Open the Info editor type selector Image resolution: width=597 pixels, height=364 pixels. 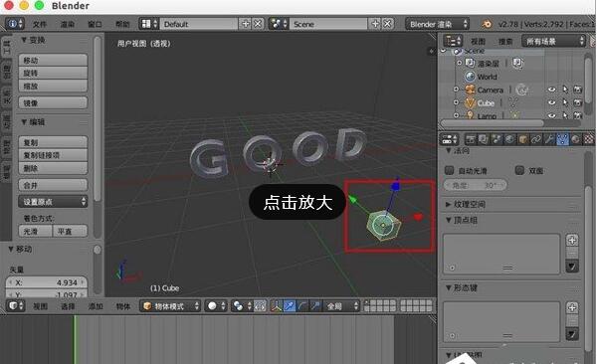(x=15, y=24)
